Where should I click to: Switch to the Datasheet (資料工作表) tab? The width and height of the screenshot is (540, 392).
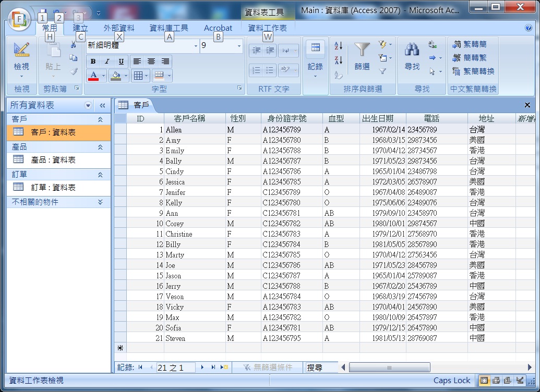(x=267, y=28)
